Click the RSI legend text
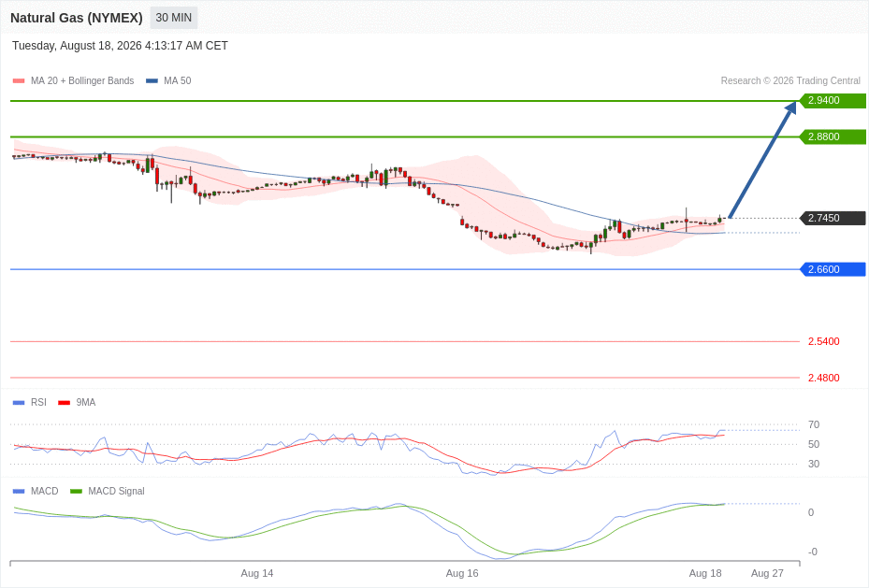869x588 pixels. [38, 403]
